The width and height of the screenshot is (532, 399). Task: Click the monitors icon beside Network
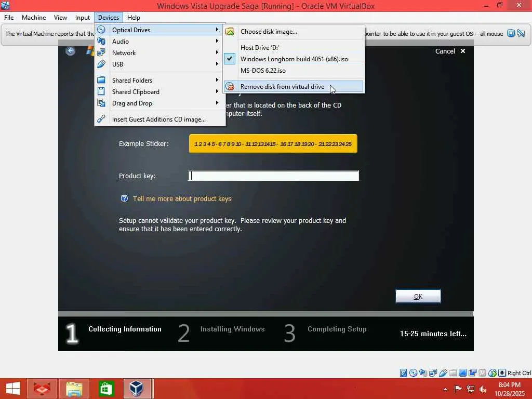(101, 52)
